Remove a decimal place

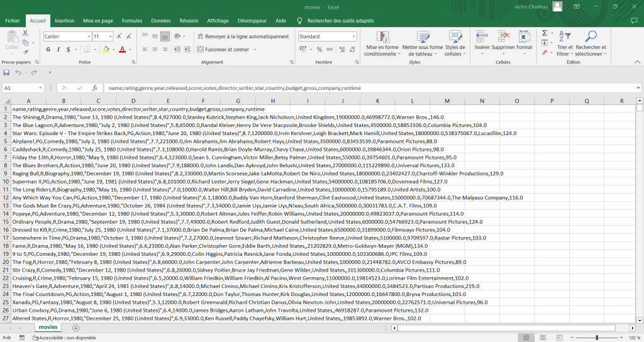(x=352, y=49)
